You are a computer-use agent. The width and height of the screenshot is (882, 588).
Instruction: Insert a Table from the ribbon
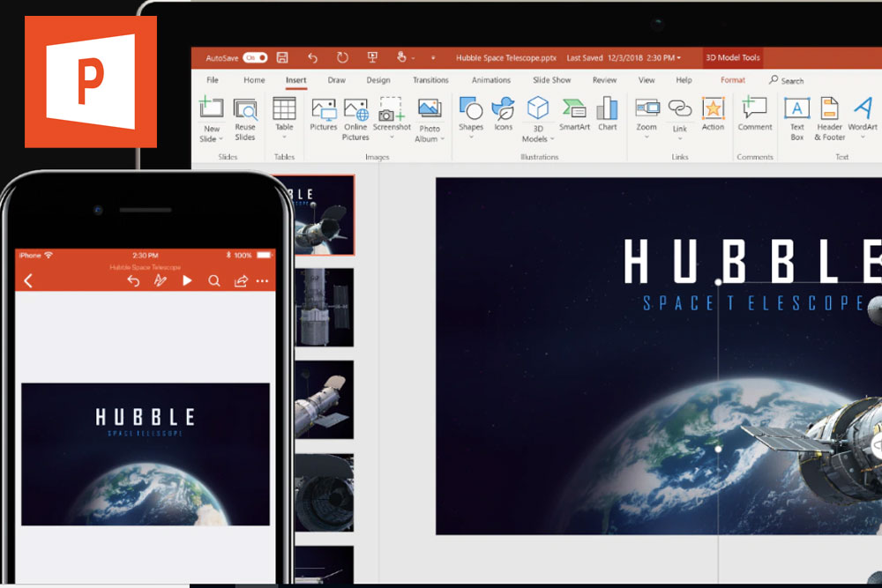284,108
